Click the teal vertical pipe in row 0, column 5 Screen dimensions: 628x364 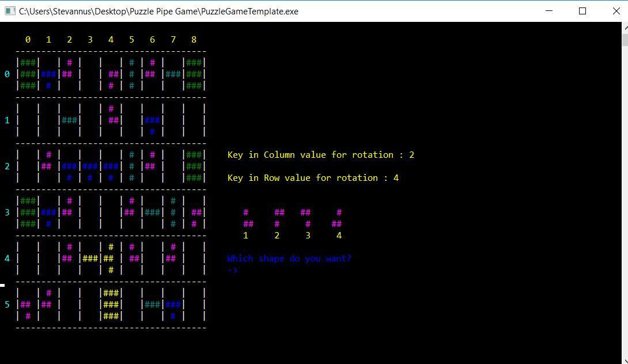point(131,74)
